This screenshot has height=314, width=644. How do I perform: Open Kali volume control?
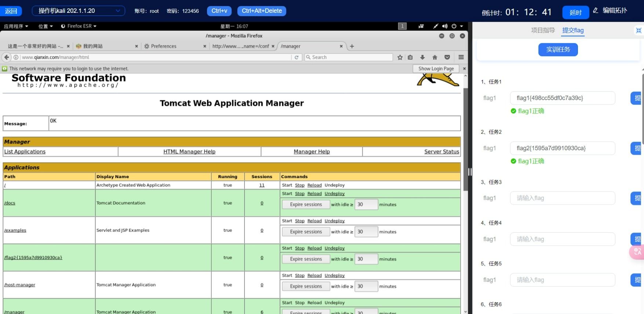coord(445,26)
